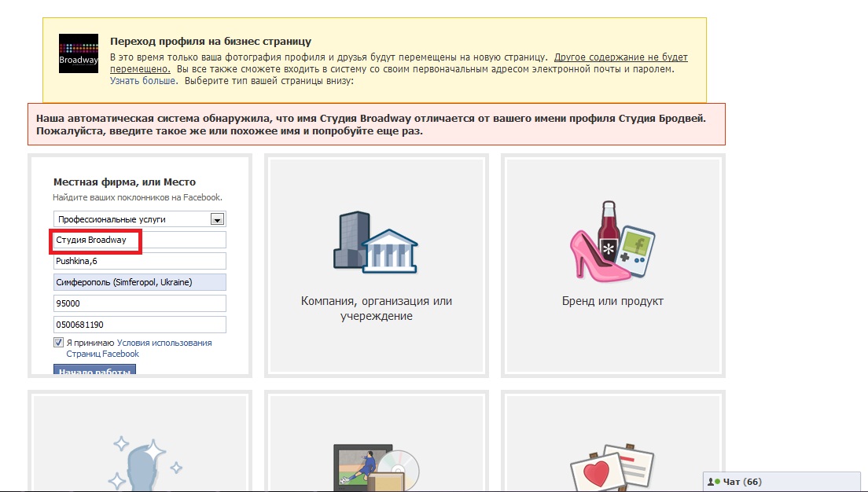The width and height of the screenshot is (868, 492).
Task: Click the 'Местная фирма, или Место' heading
Action: pos(124,182)
